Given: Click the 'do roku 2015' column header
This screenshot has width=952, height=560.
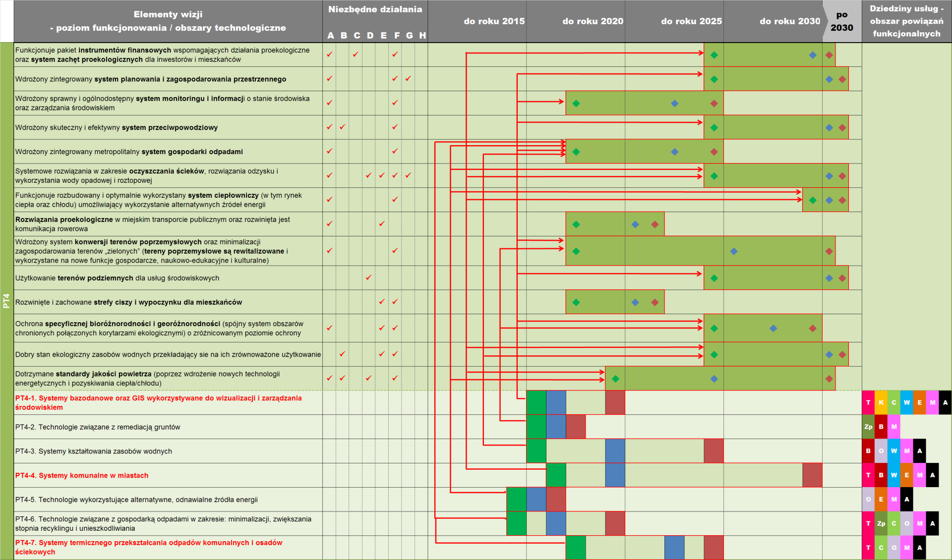Looking at the screenshot, I should click(494, 21).
